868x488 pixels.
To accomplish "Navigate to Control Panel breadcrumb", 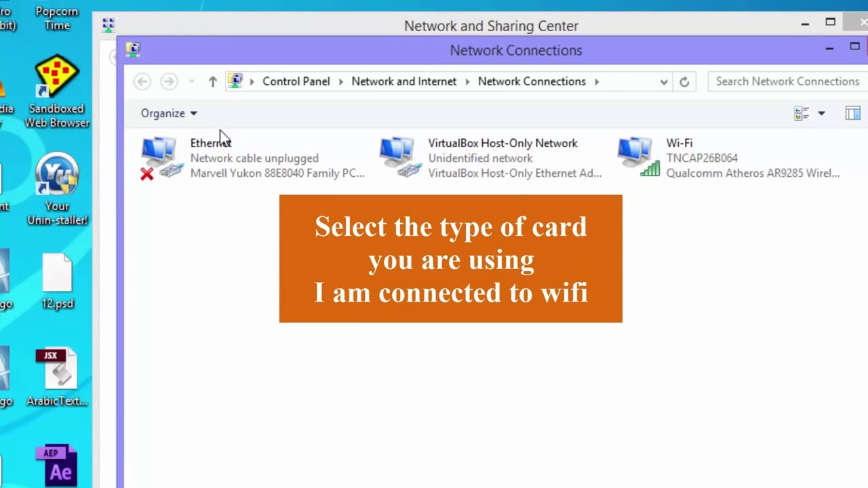I will 296,81.
